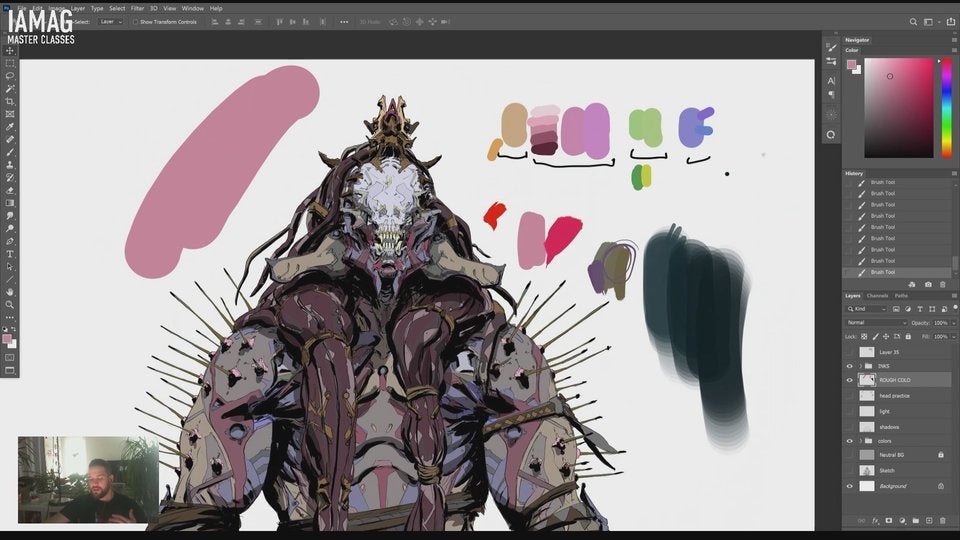Create a new layer group folder

pos(916,521)
